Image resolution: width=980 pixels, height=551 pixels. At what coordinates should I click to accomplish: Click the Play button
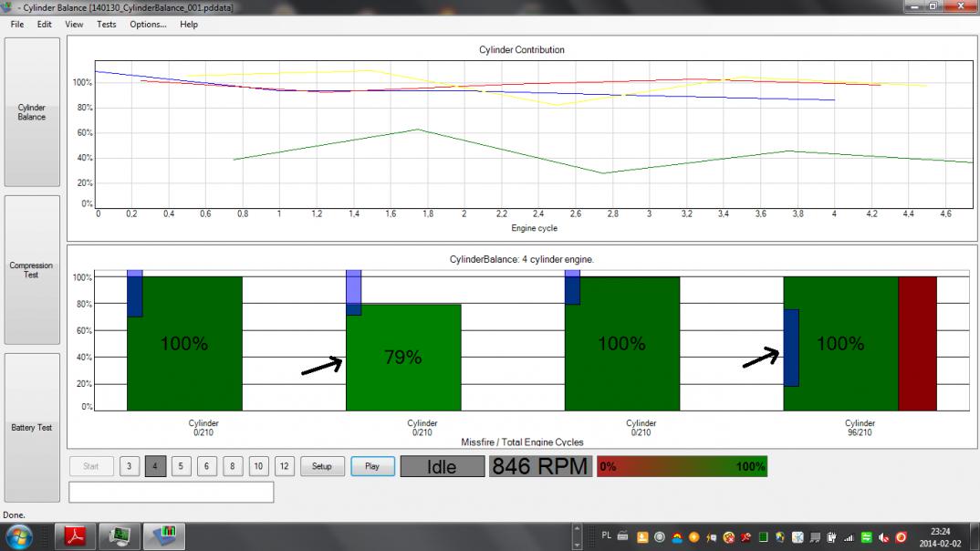click(372, 466)
